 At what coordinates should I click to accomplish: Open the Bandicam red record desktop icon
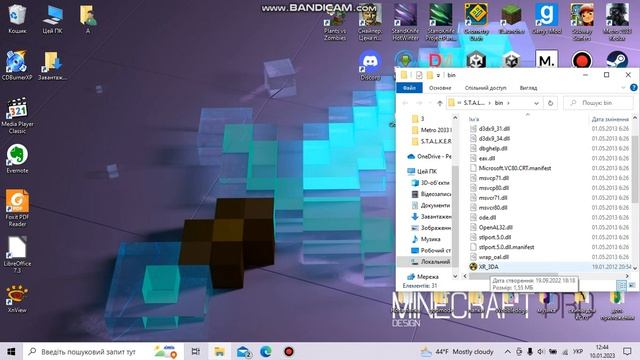pos(582,60)
